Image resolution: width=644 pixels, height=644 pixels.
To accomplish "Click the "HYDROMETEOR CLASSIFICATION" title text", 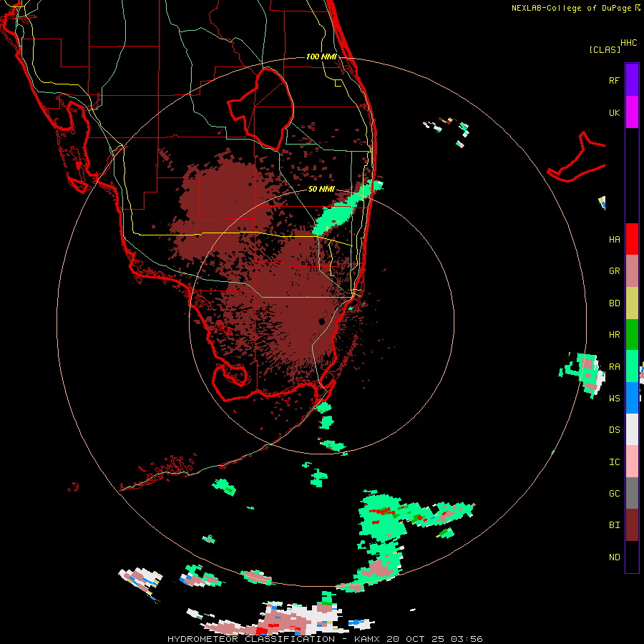I will point(251,639).
